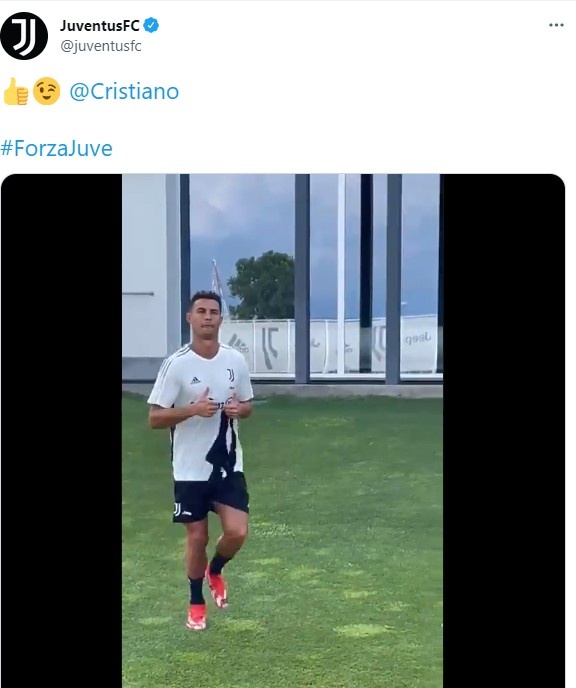Viewport: 576px width, 688px height.
Task: Click the Juventus logo on the background banner
Action: 270,347
